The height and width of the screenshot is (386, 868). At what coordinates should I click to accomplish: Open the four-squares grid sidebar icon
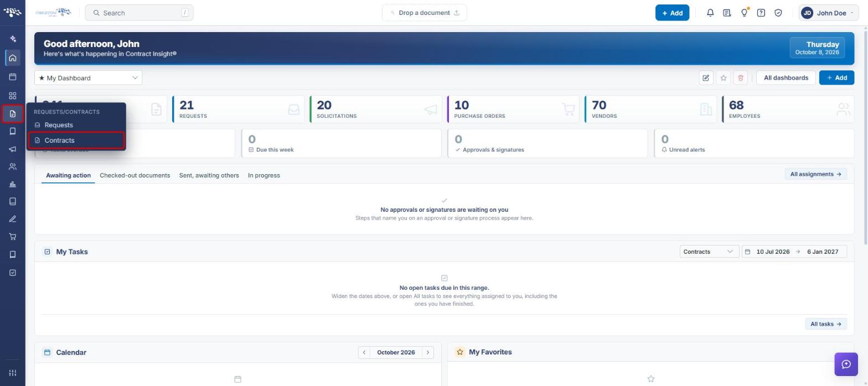coord(13,96)
